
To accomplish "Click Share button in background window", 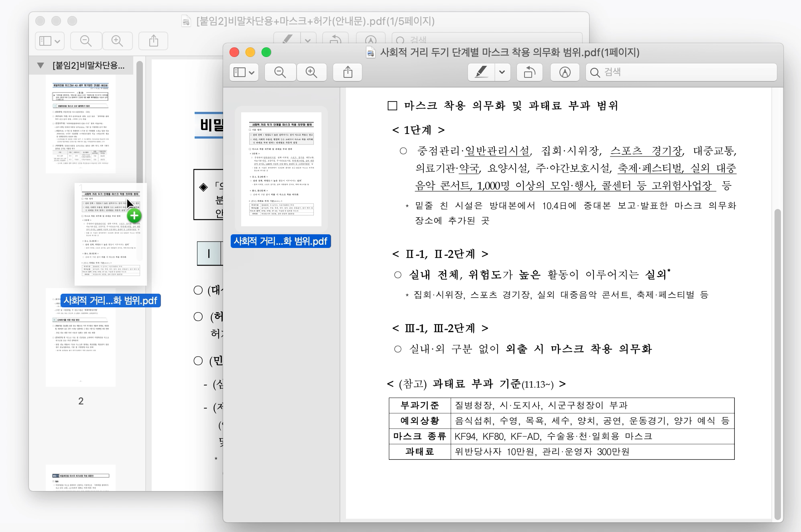I will [153, 41].
